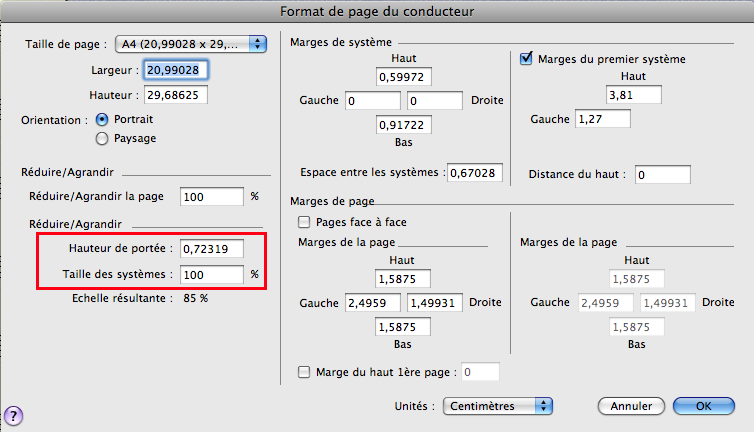Image resolution: width=754 pixels, height=432 pixels.
Task: Click the help question mark icon
Action: coord(14,415)
